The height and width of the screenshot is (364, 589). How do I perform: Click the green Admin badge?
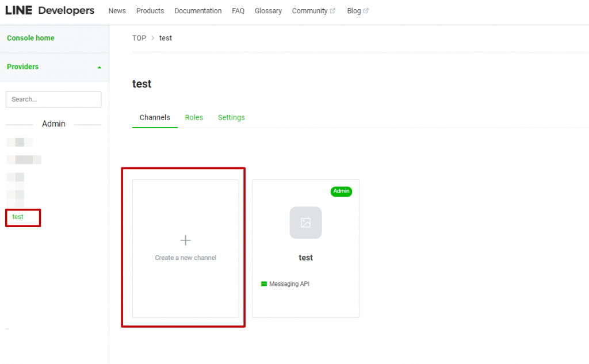point(341,191)
